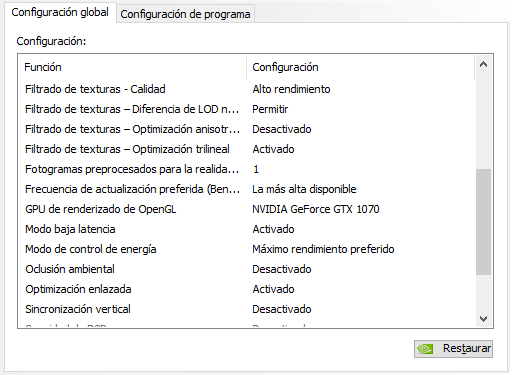Viewport: 512px width, 375px height.
Task: Select the Configuración global tab
Action: click(x=60, y=12)
